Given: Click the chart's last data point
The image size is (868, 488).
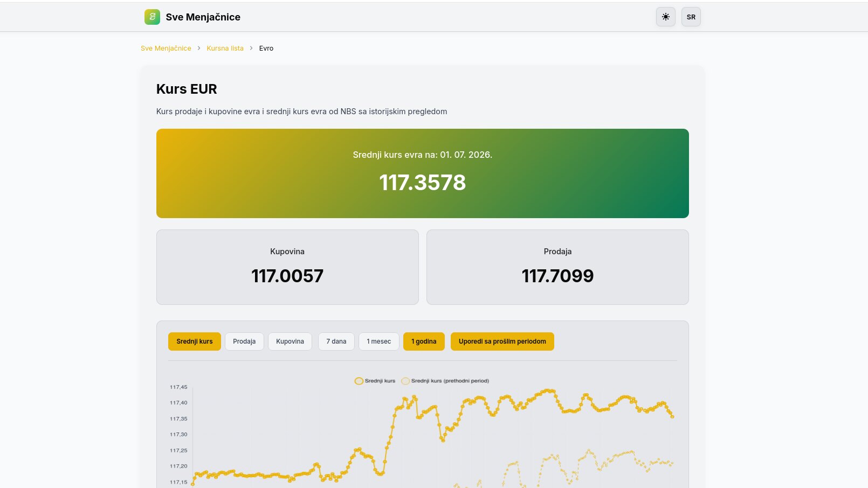Looking at the screenshot, I should (x=672, y=416).
